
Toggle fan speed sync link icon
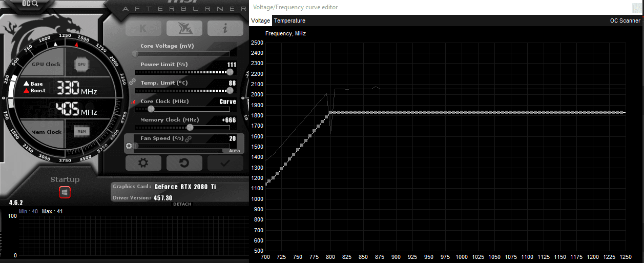point(188,138)
